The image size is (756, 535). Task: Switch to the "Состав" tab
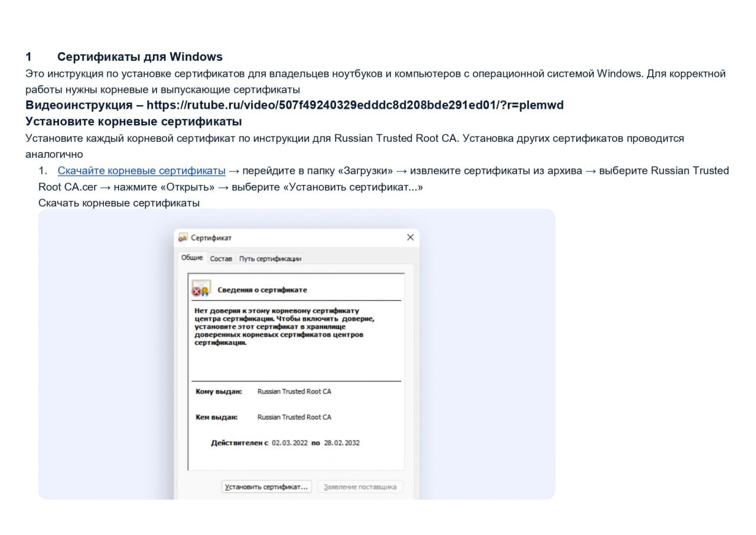coord(221,259)
